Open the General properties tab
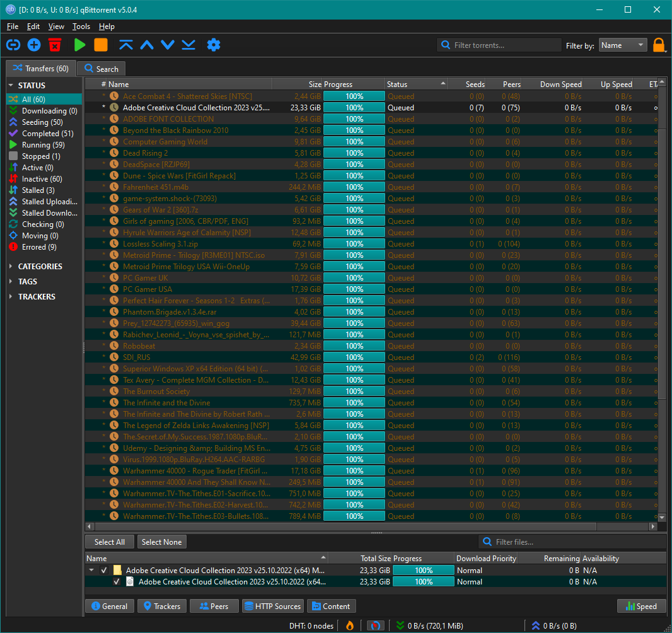 [110, 607]
